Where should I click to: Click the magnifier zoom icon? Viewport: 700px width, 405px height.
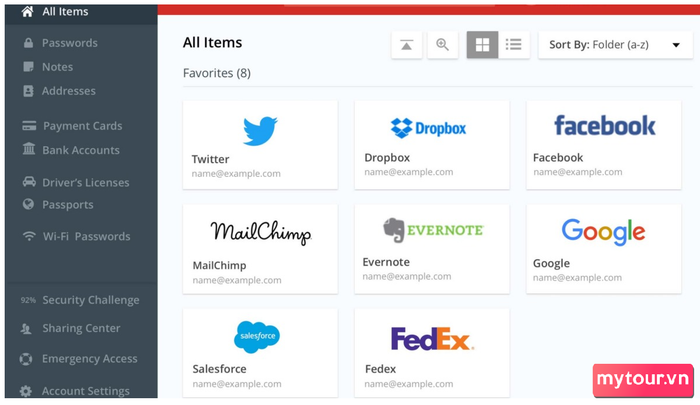442,45
